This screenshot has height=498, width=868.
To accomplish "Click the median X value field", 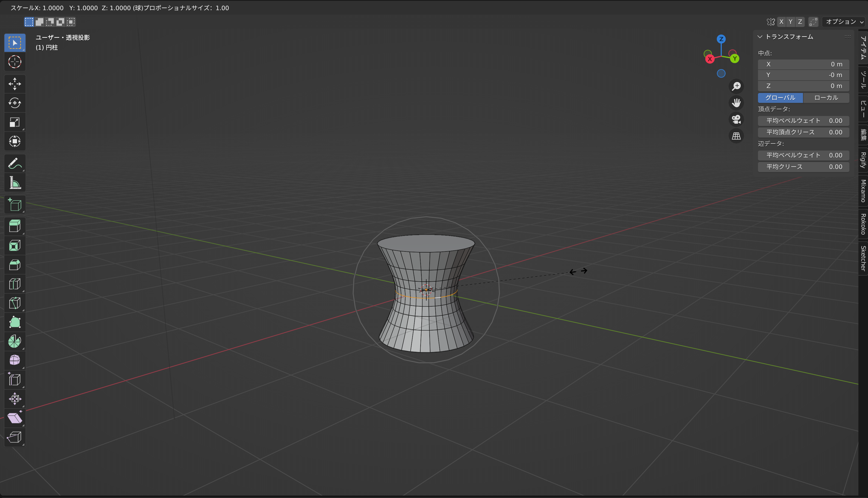I will (x=803, y=64).
